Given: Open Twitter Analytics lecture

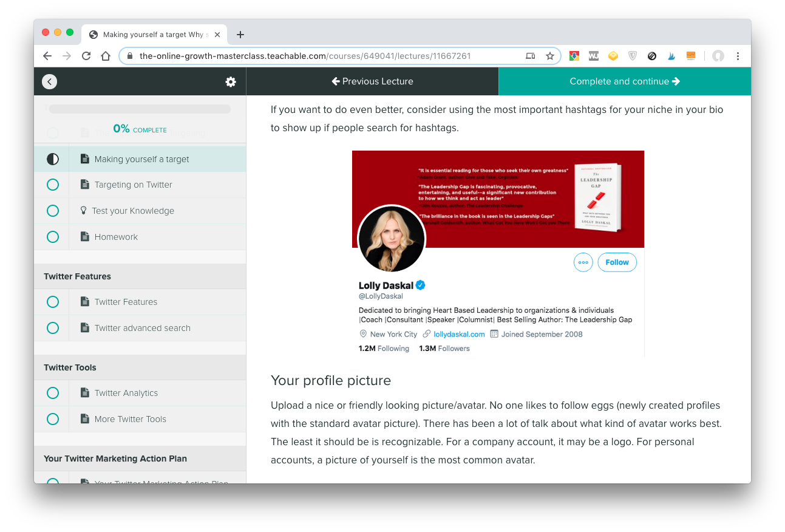Looking at the screenshot, I should pyautogui.click(x=140, y=393).
